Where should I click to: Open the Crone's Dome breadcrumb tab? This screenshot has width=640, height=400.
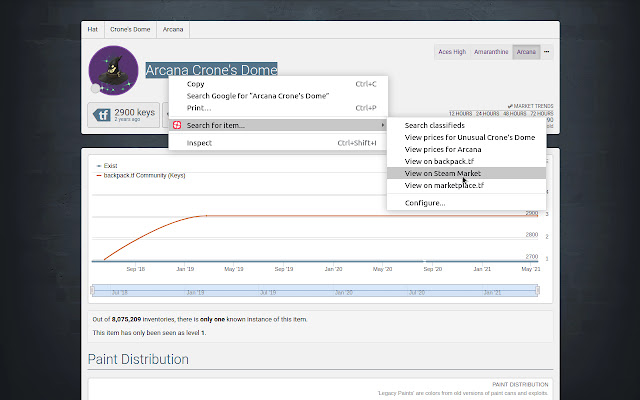coord(130,29)
